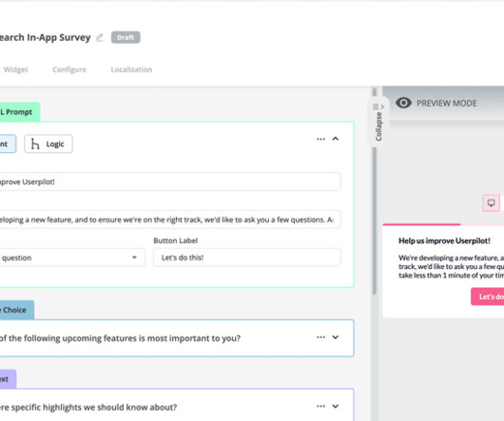
Task: Click the 'Search In-App Survey' title text
Action: pyautogui.click(x=45, y=38)
